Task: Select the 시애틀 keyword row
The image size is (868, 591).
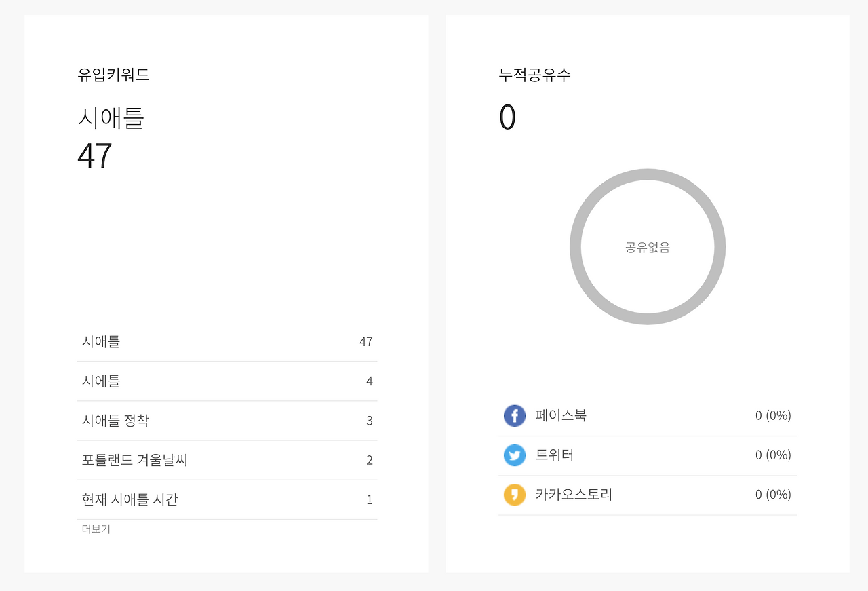Action: pos(227,342)
